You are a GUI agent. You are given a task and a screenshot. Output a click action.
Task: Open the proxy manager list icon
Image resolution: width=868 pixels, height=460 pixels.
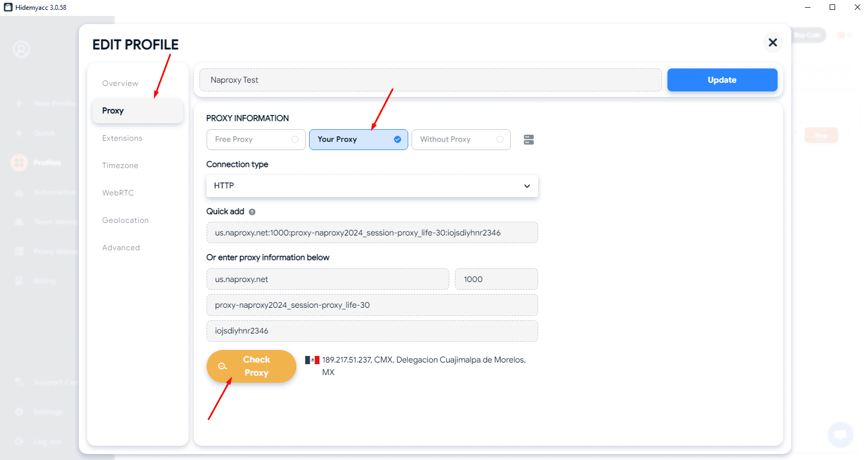(528, 140)
